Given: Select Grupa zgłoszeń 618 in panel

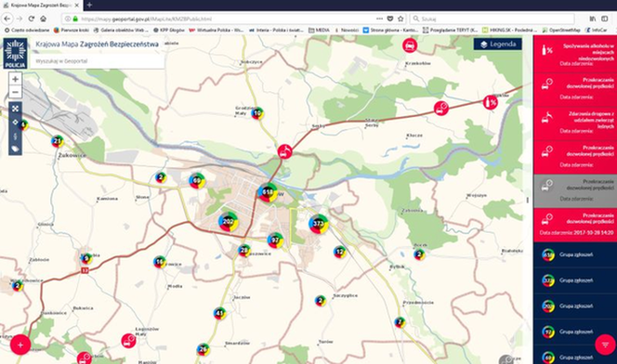Looking at the screenshot, I should (575, 254).
